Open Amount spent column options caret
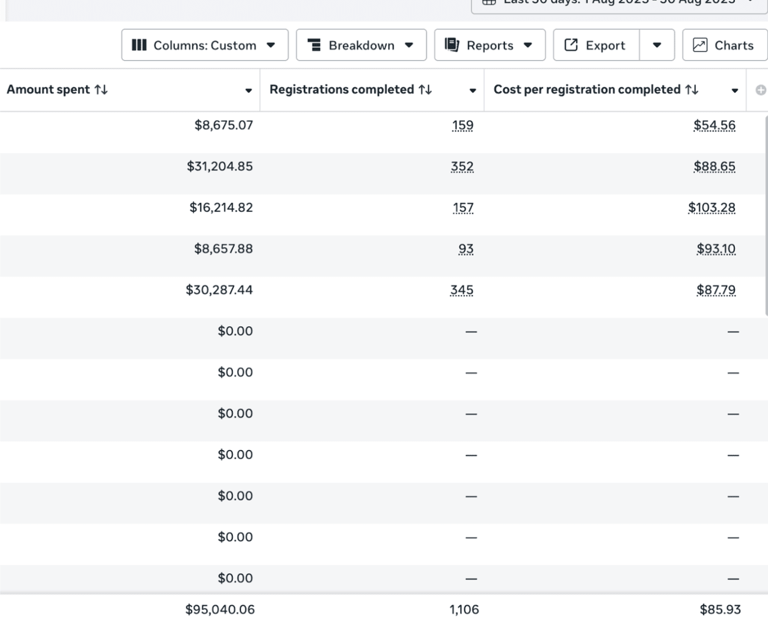 pos(248,91)
